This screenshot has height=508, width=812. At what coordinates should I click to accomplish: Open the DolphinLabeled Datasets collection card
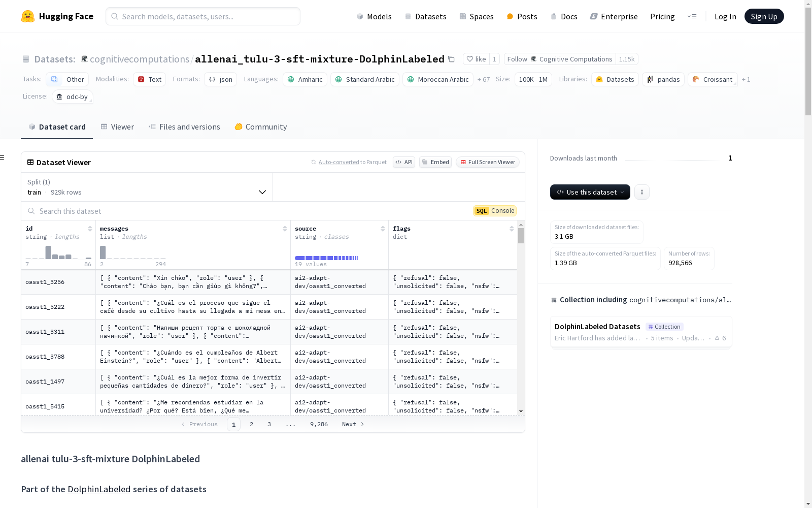click(641, 332)
